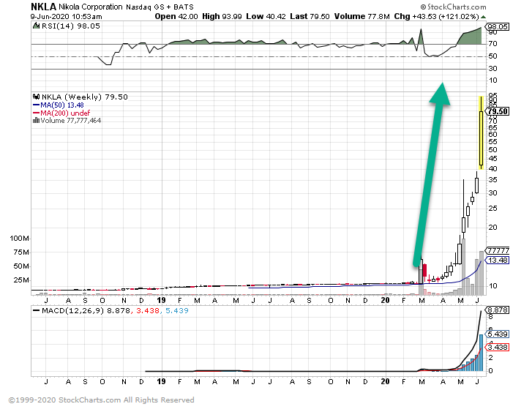Click the red 3.438 tag on MACD axis
The width and height of the screenshot is (532, 412).
498,347
